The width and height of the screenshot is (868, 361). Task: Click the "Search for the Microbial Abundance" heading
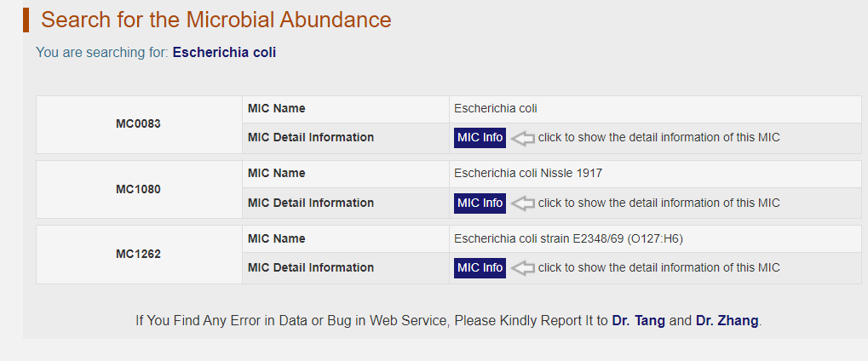(x=216, y=20)
